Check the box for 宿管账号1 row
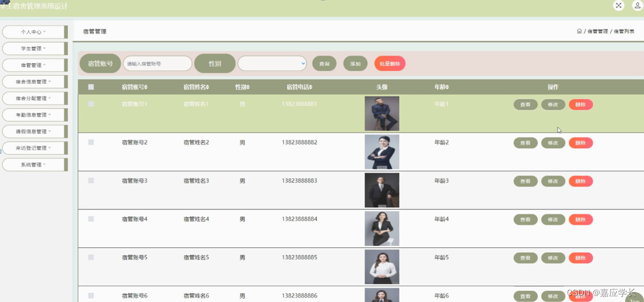 coord(91,104)
